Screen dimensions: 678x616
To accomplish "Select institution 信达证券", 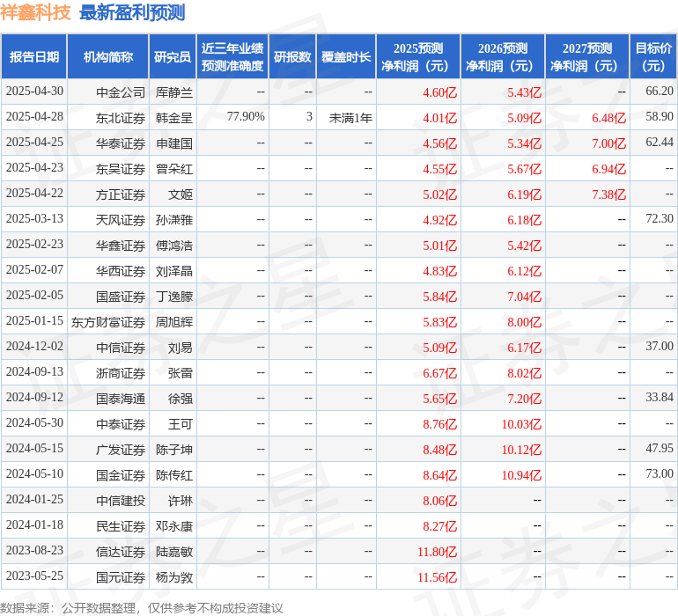I will pos(121,551).
